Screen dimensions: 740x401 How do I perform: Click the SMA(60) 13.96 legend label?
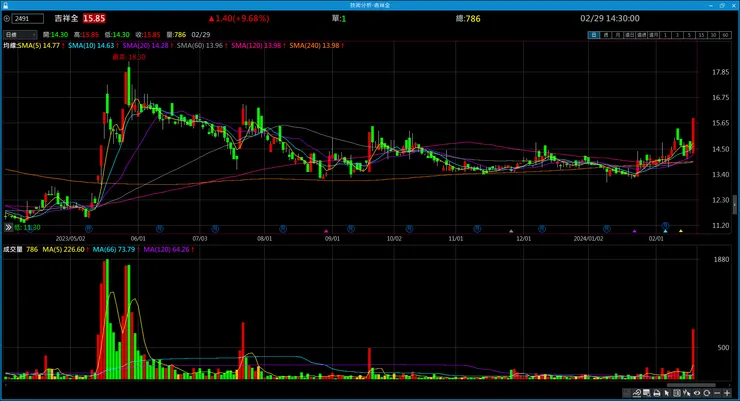[x=200, y=46]
